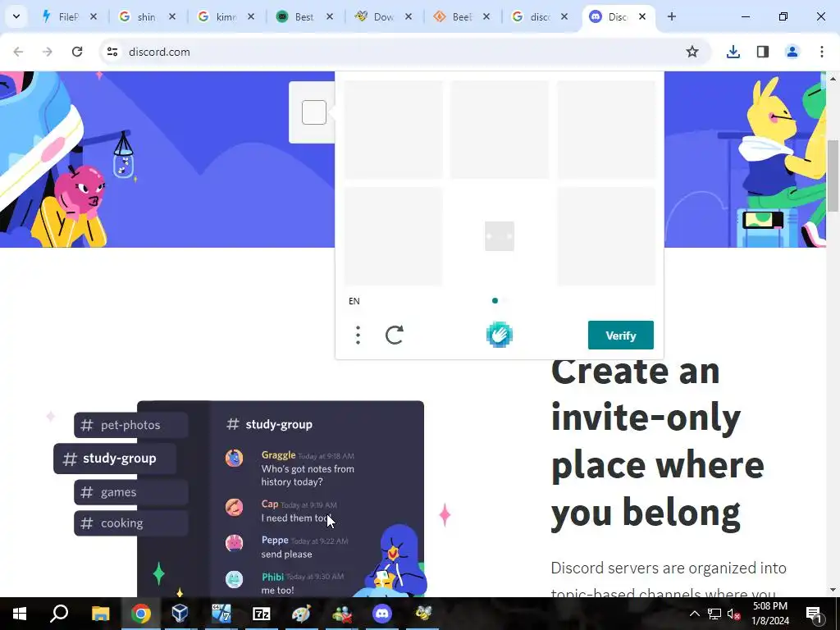Click the discord.com address bar

coord(404,52)
